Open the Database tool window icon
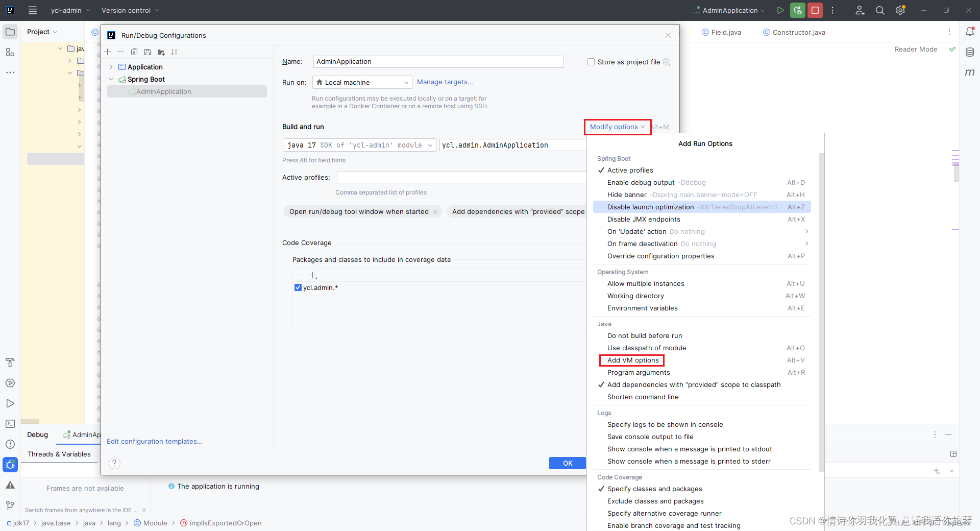 tap(970, 52)
